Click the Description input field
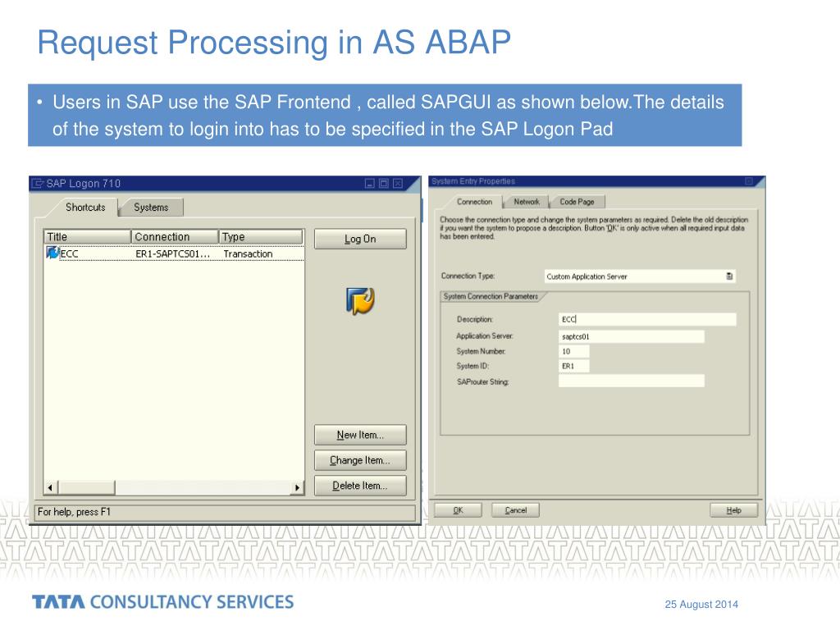The image size is (840, 630). click(647, 319)
